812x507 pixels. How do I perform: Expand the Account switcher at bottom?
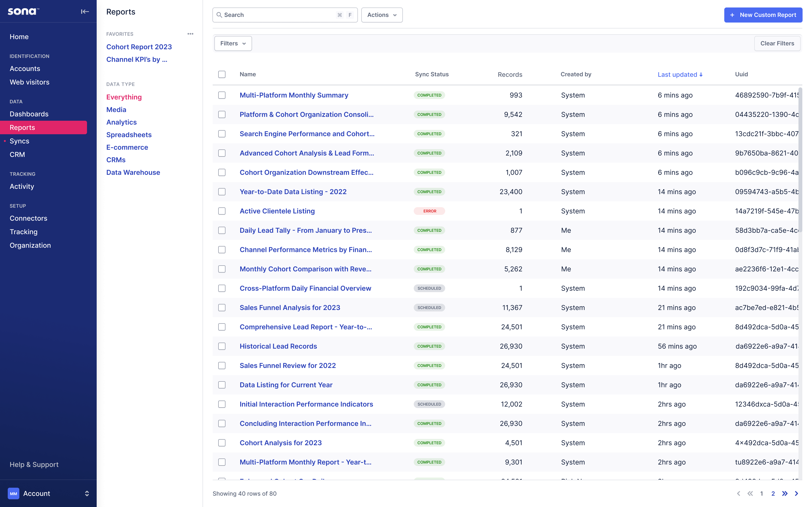[87, 493]
